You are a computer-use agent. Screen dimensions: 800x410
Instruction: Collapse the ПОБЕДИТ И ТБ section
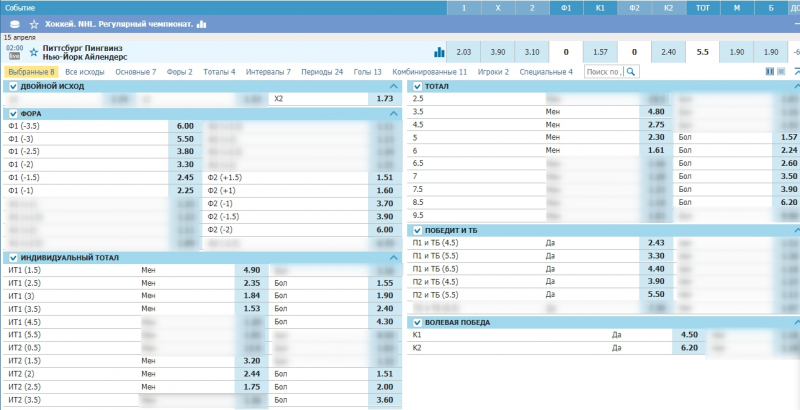pos(797,231)
